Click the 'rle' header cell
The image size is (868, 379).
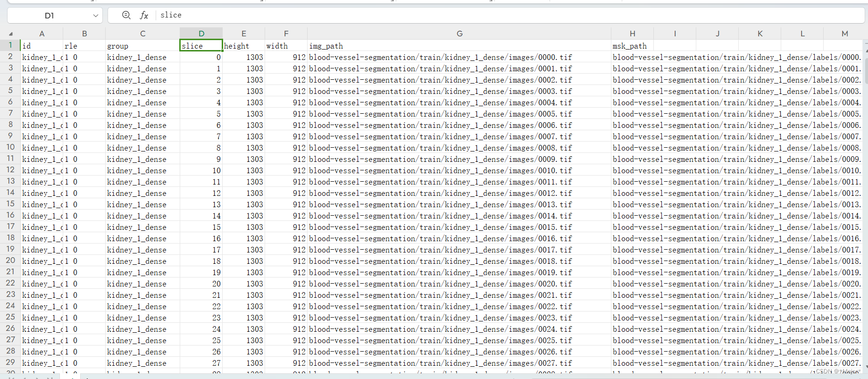84,46
